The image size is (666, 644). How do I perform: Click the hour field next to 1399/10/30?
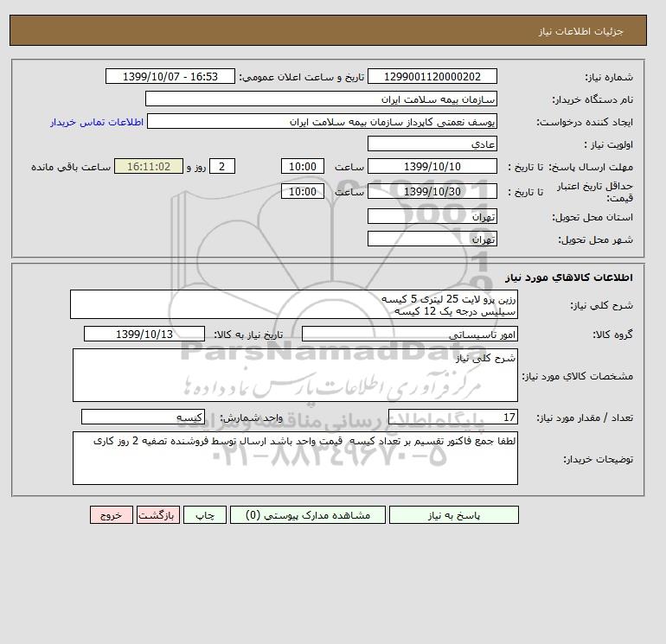[303, 191]
